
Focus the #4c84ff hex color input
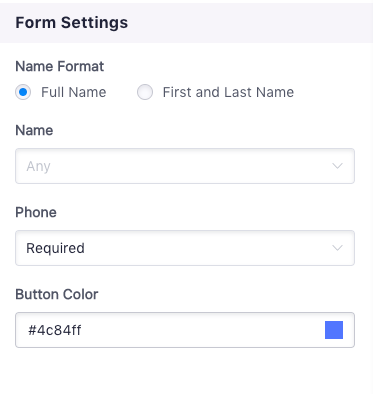(x=185, y=330)
